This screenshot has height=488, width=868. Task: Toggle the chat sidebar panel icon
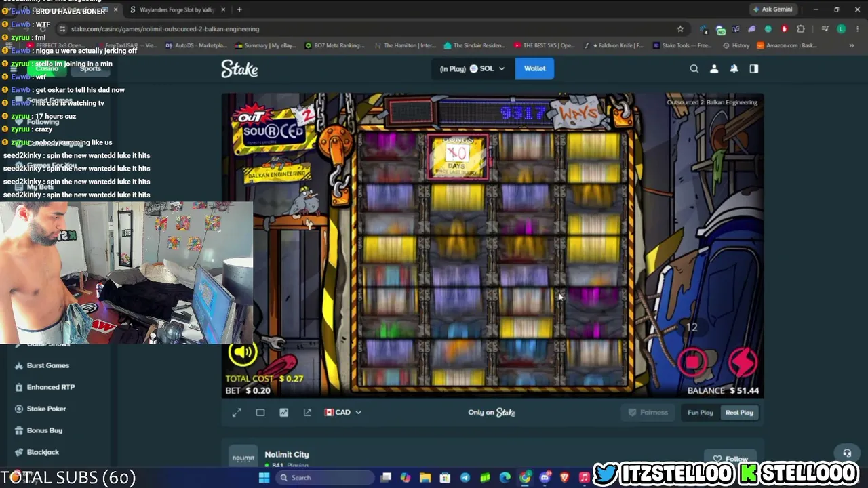753,68
